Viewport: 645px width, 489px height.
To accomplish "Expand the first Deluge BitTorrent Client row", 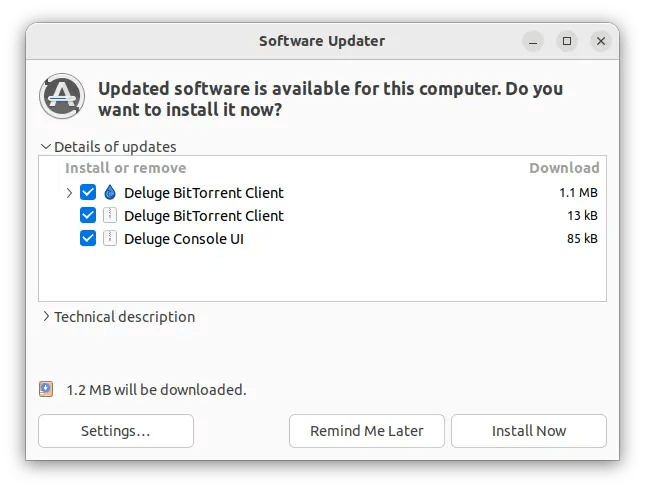I will [x=69, y=192].
